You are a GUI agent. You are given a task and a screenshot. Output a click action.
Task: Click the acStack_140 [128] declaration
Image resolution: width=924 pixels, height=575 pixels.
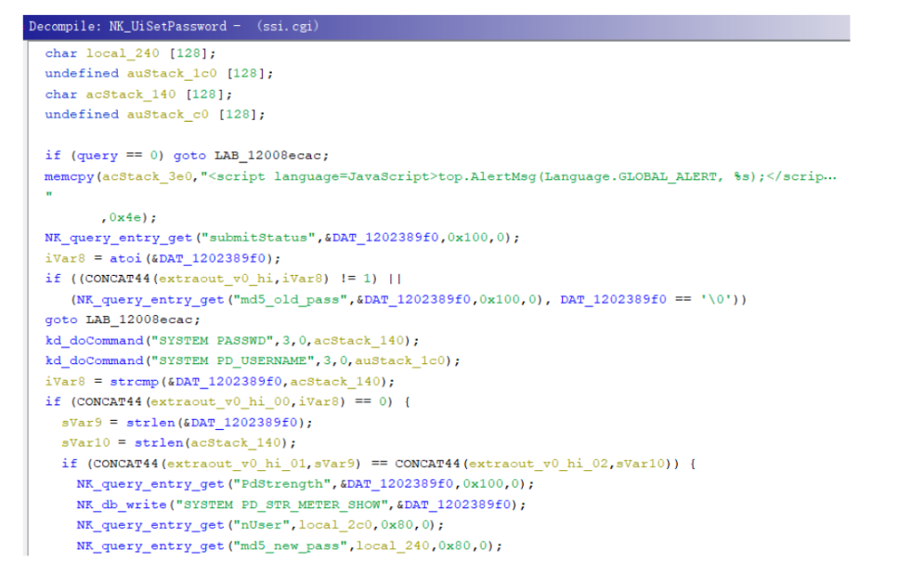coord(138,95)
